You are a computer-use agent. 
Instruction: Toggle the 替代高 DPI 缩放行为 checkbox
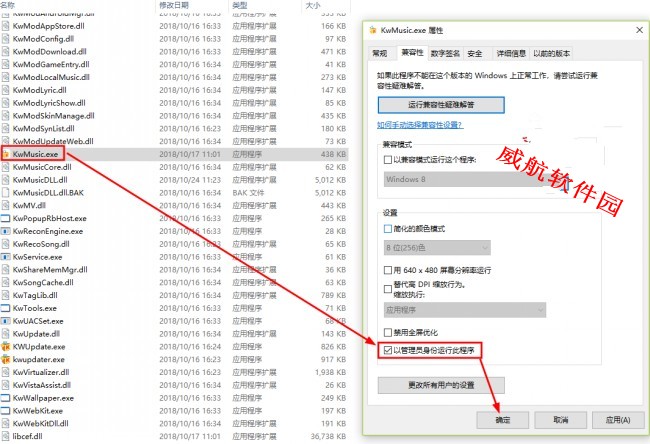pyautogui.click(x=388, y=289)
